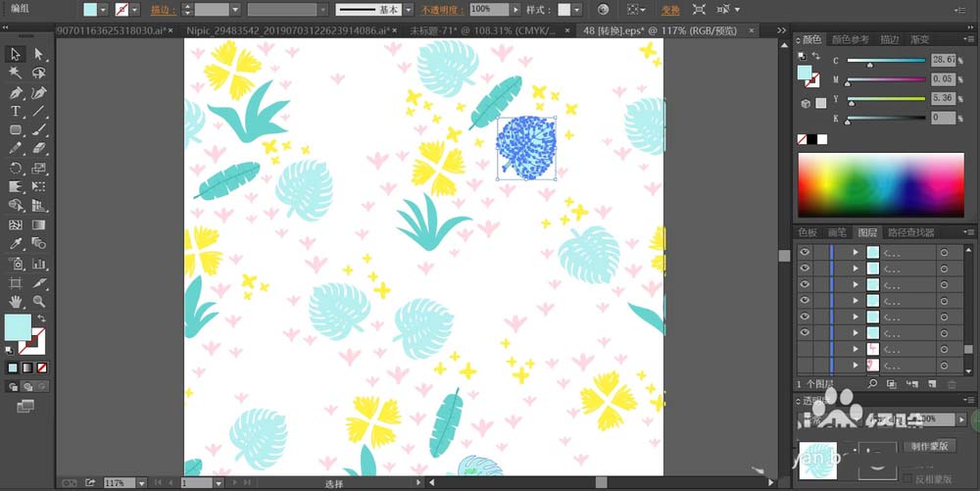Click Create New Layer icon in Layers panel
Screen dimensions: 980x491
[x=931, y=383]
